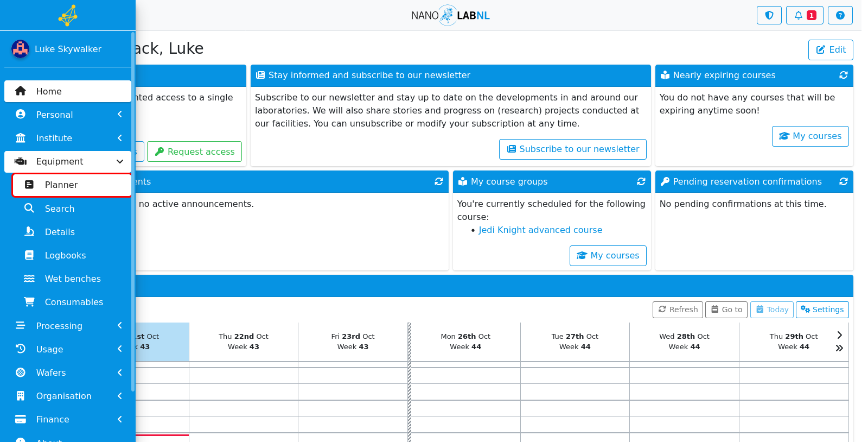The image size is (868, 442).
Task: Open planner Settings
Action: pyautogui.click(x=822, y=310)
